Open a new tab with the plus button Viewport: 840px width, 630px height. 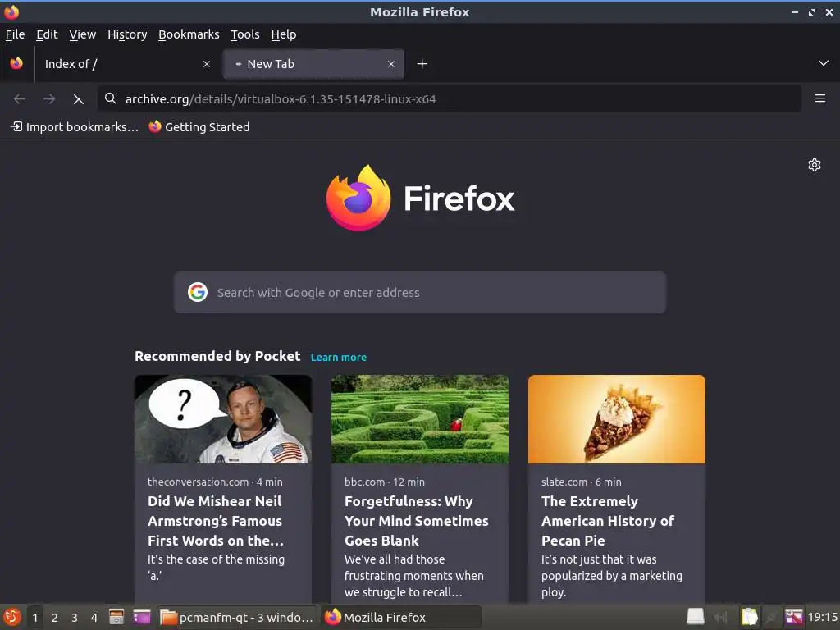(422, 64)
